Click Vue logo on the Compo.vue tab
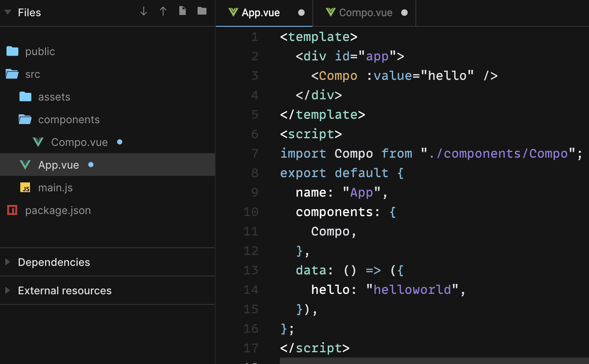The height and width of the screenshot is (364, 589). click(331, 13)
